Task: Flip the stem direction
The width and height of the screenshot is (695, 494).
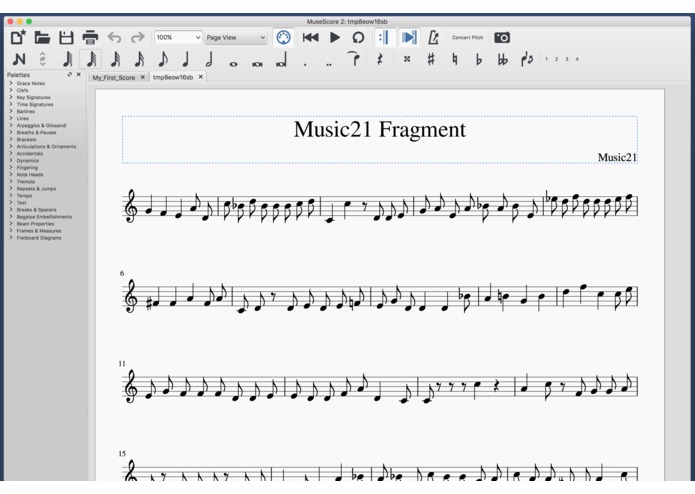Action: click(x=527, y=59)
